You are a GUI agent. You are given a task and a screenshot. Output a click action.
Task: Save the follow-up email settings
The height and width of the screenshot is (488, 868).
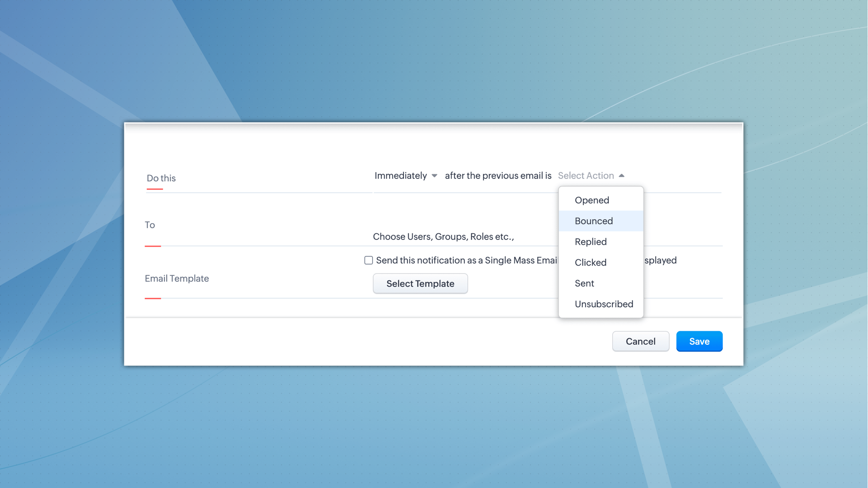pyautogui.click(x=699, y=342)
